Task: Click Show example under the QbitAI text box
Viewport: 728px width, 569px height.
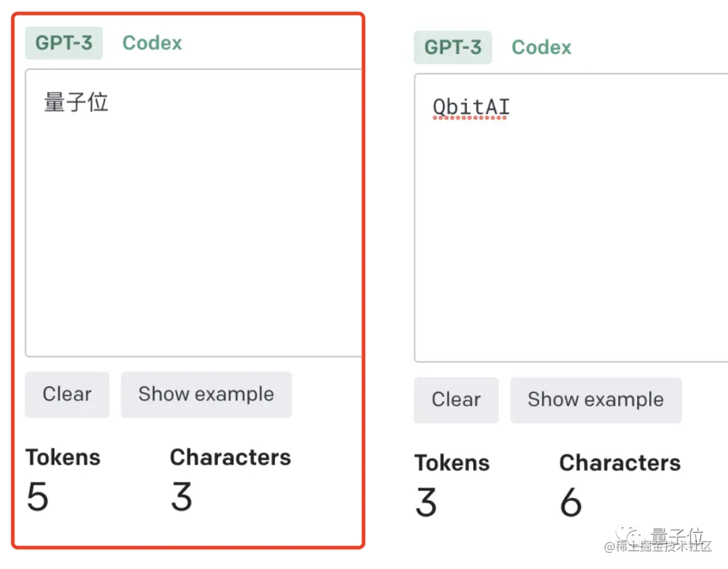Action: tap(596, 400)
